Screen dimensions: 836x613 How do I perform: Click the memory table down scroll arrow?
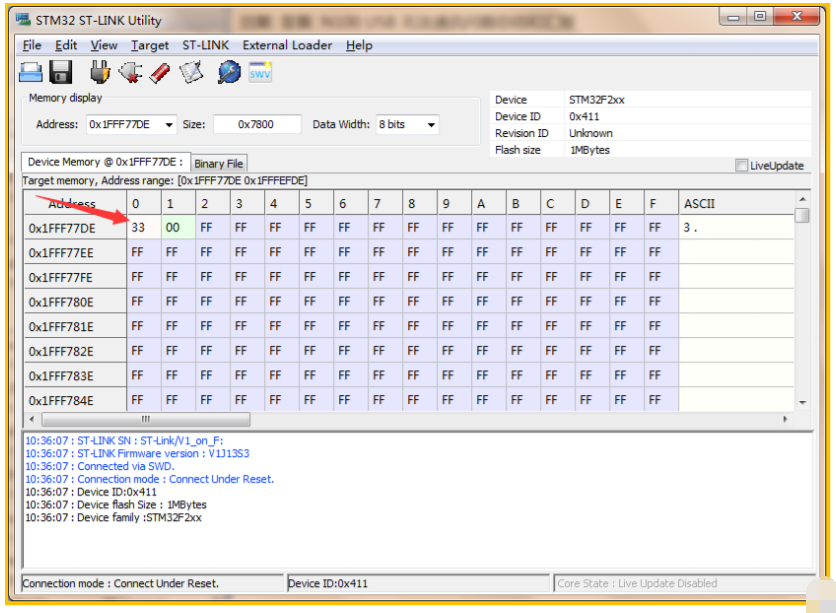tap(802, 403)
